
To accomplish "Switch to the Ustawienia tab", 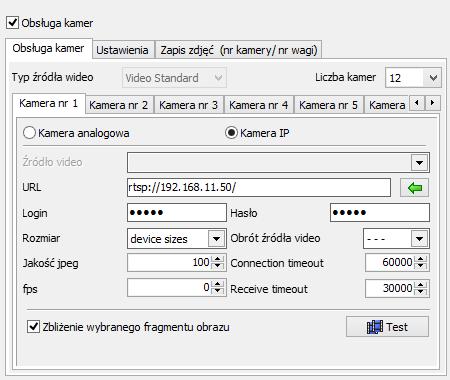I will click(122, 50).
